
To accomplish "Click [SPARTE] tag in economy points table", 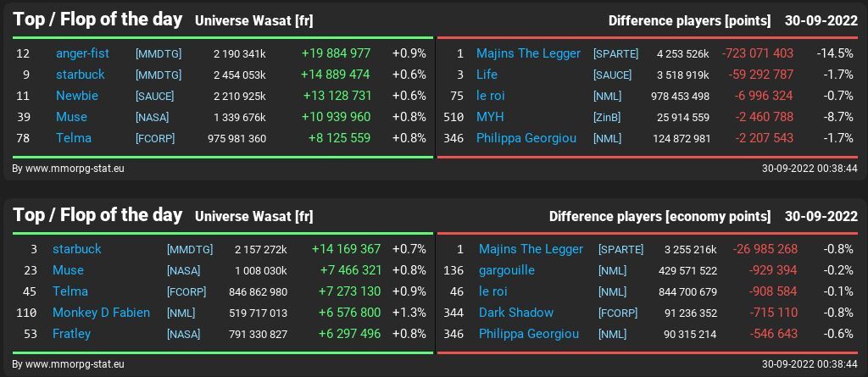I will point(620,250).
